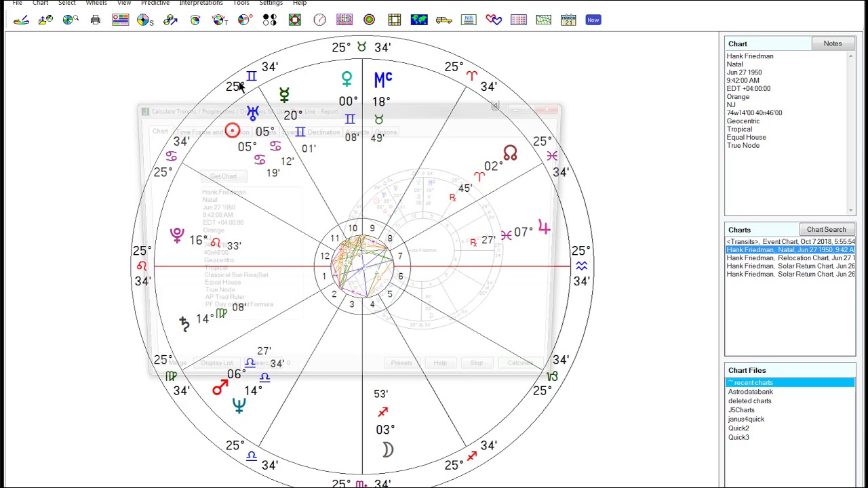Open the View menu
This screenshot has height=488, width=868.
click(x=124, y=3)
